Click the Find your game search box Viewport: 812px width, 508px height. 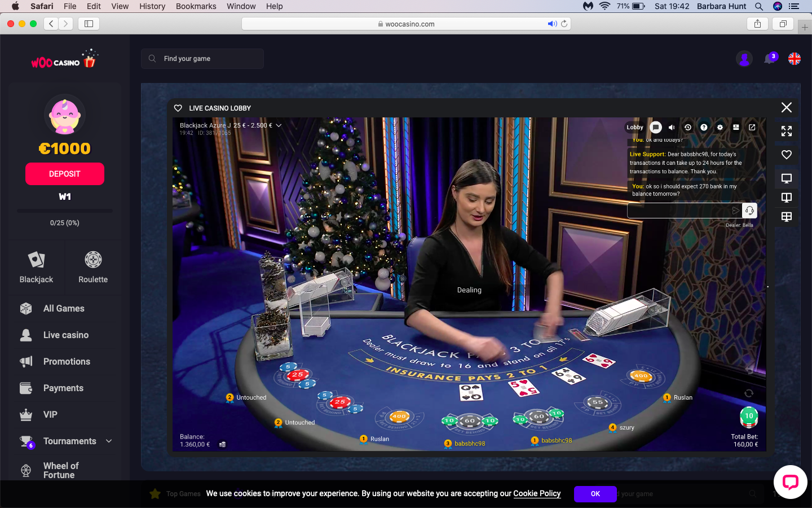click(202, 59)
